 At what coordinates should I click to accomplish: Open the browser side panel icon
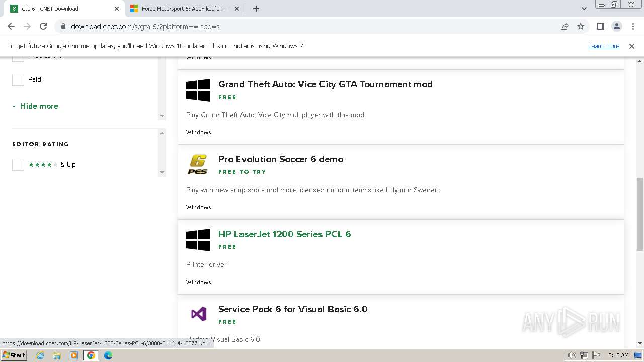click(x=601, y=26)
